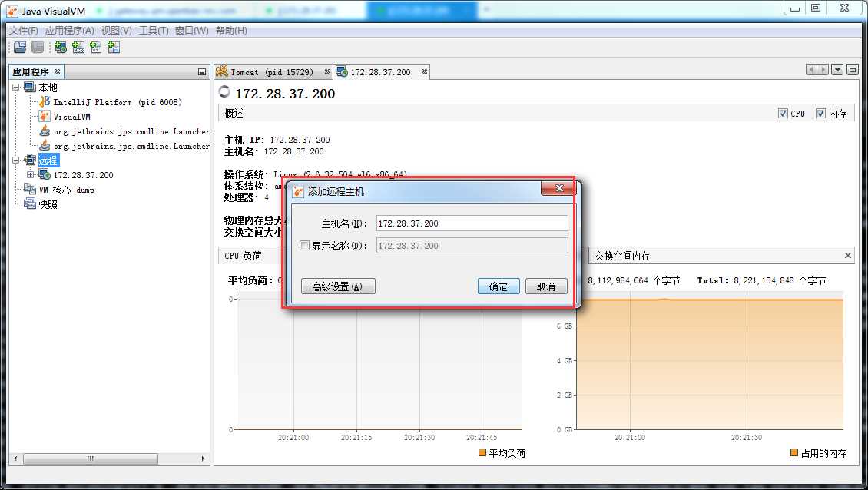The image size is (868, 490).
Task: Open the 帮助(H) menu
Action: click(231, 31)
